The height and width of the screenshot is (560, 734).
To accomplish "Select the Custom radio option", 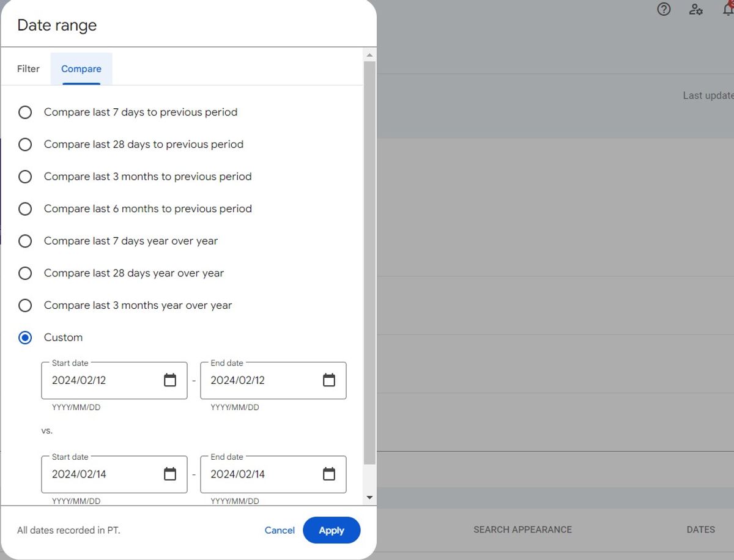I will click(x=25, y=337).
